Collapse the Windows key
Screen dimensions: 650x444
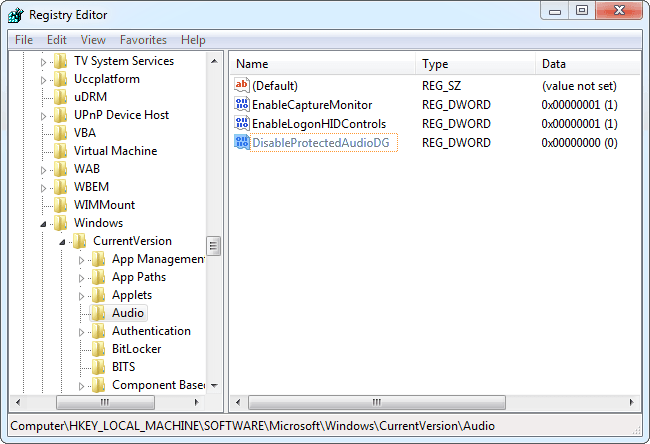[43, 224]
